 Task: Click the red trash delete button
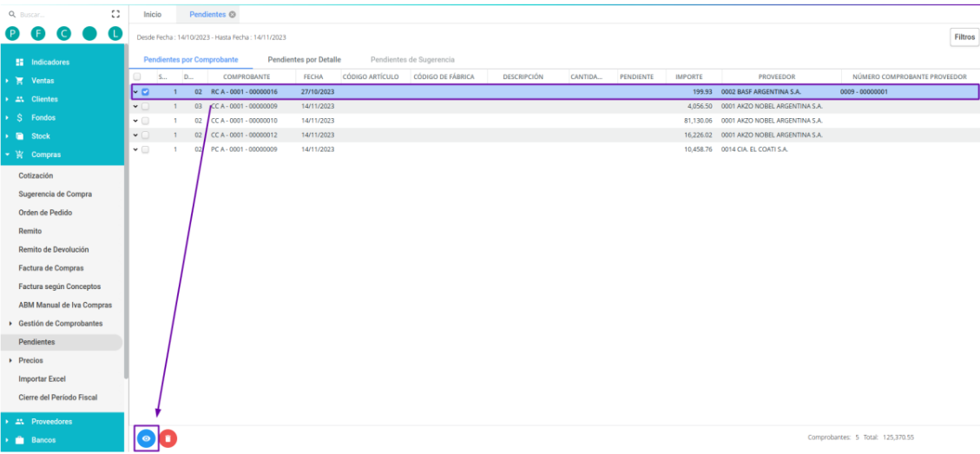[x=168, y=438]
